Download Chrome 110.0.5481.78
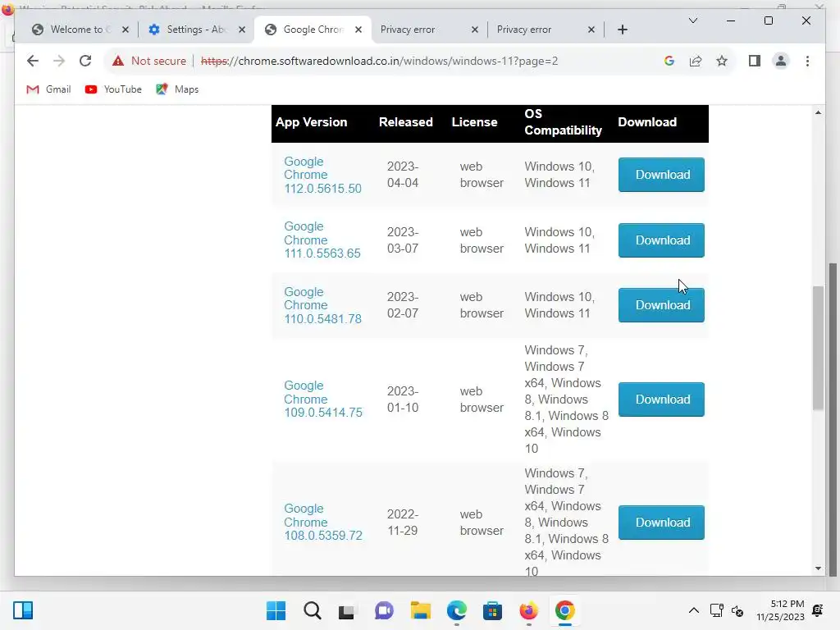The width and height of the screenshot is (840, 630). click(661, 305)
